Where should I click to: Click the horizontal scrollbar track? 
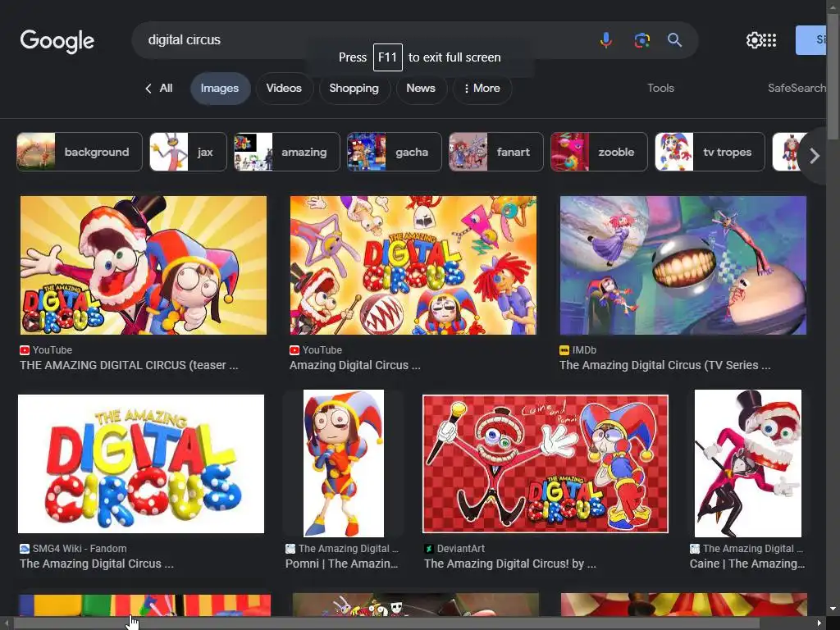pyautogui.click(x=413, y=623)
